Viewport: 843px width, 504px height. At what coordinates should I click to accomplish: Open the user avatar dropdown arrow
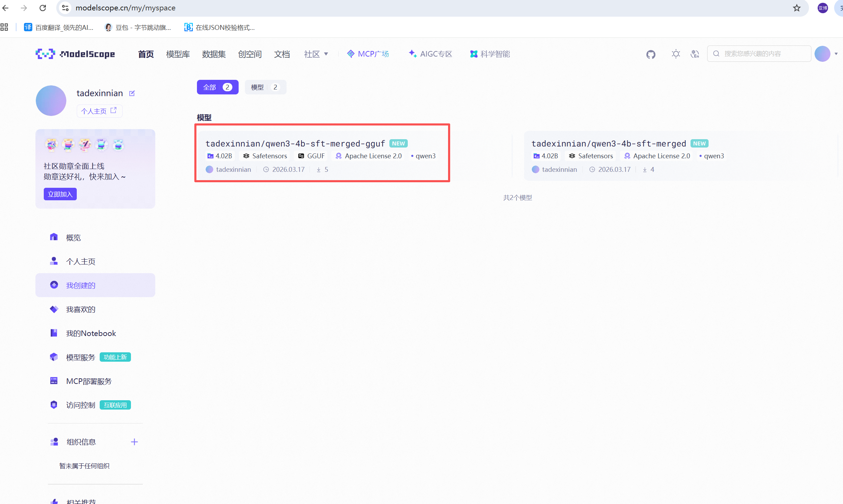tap(836, 54)
